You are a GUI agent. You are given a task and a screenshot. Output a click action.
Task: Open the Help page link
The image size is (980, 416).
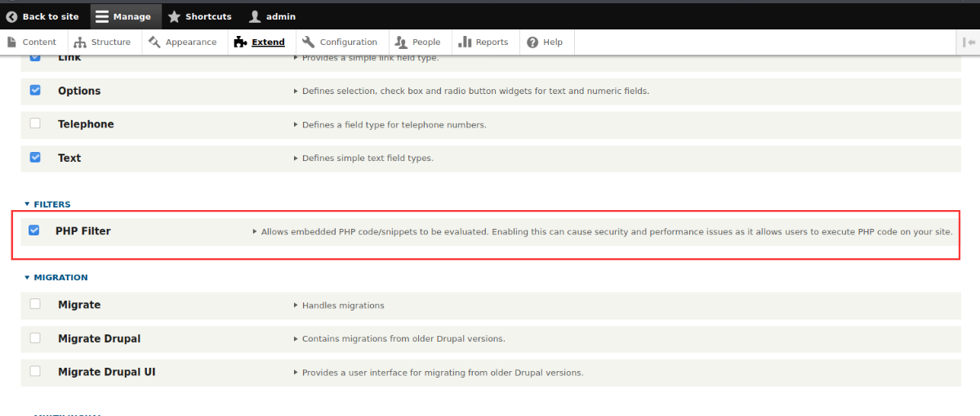[546, 42]
